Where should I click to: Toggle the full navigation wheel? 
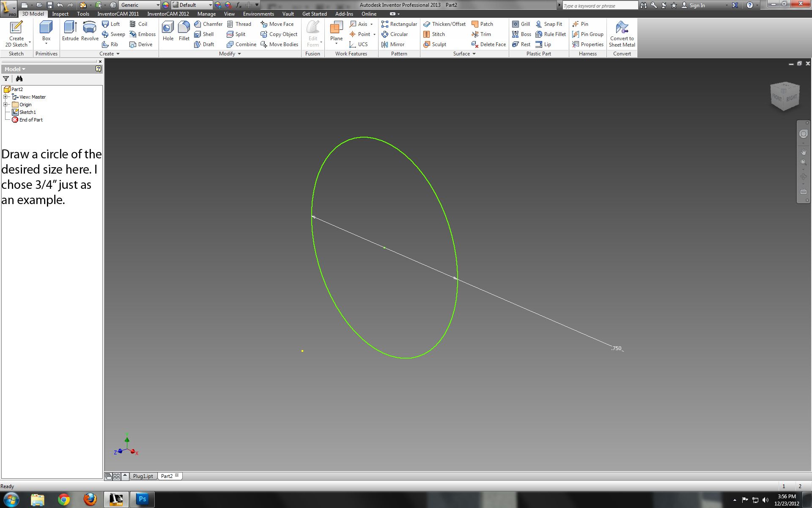tap(803, 134)
